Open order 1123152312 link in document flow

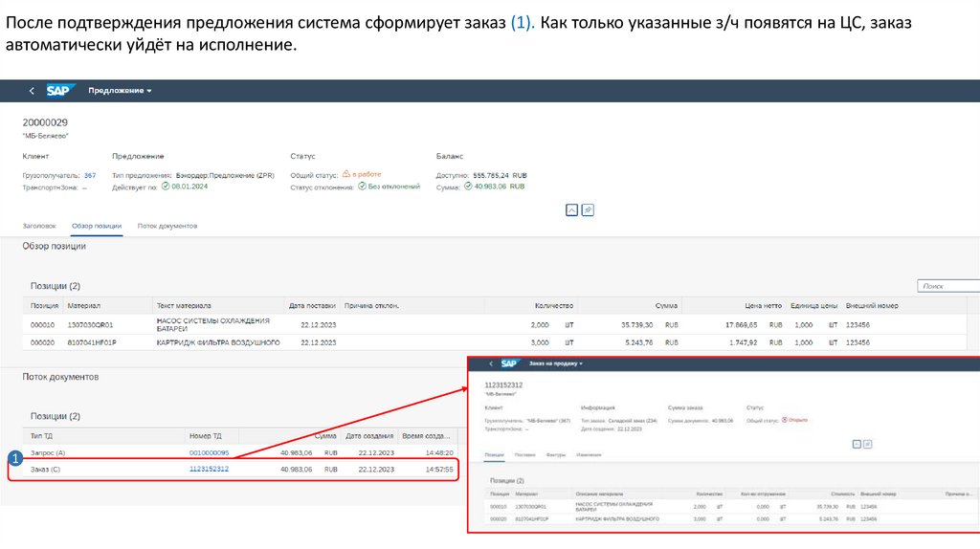209,469
